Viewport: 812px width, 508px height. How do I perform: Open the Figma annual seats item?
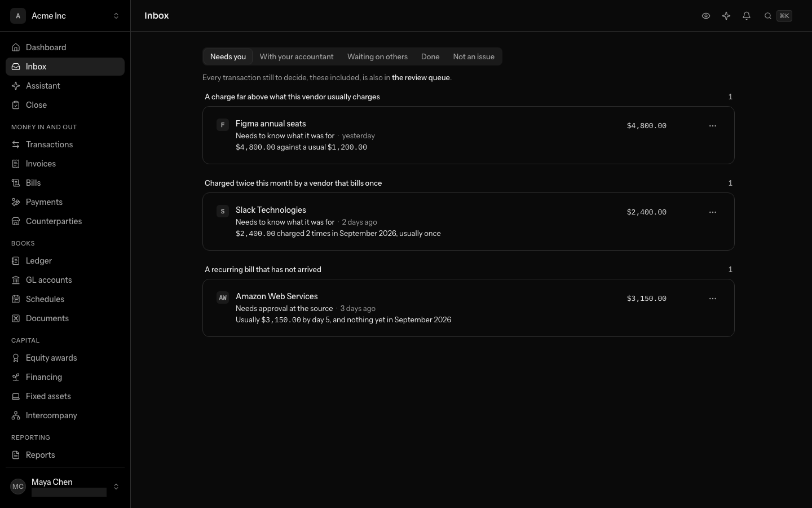point(469,135)
